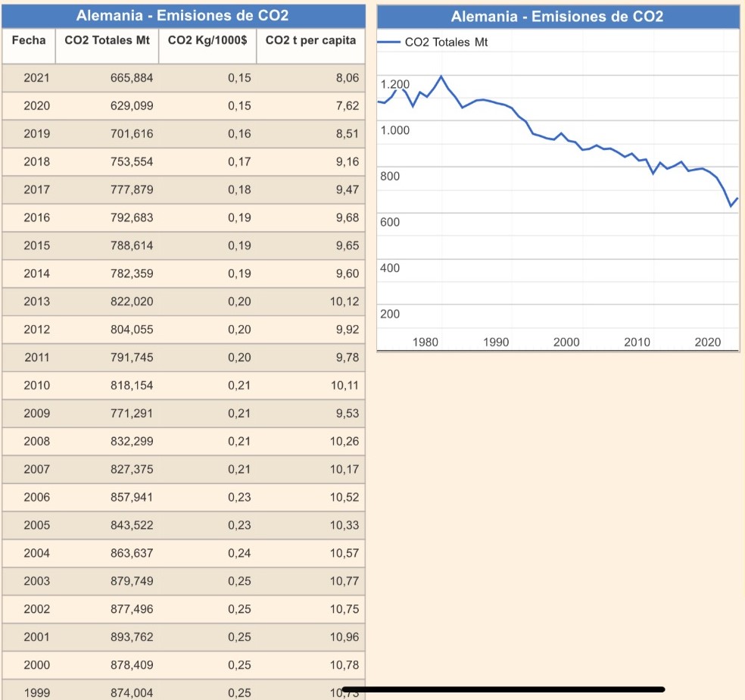The height and width of the screenshot is (700, 745).
Task: Click the 2020 total emissions value 629,099
Action: pyautogui.click(x=132, y=106)
